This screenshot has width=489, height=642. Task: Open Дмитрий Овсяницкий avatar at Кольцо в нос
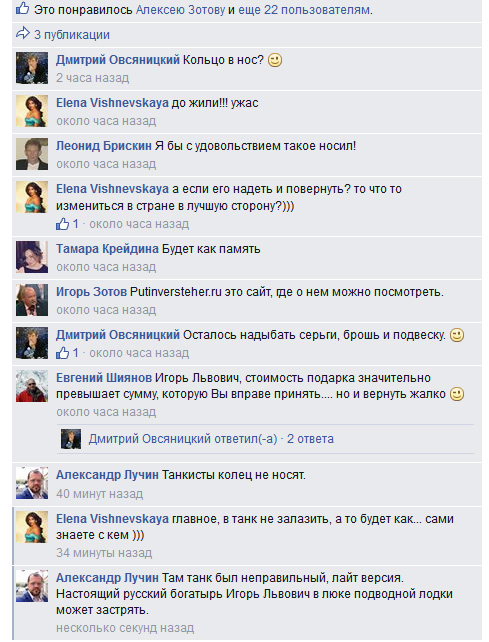coord(32,68)
